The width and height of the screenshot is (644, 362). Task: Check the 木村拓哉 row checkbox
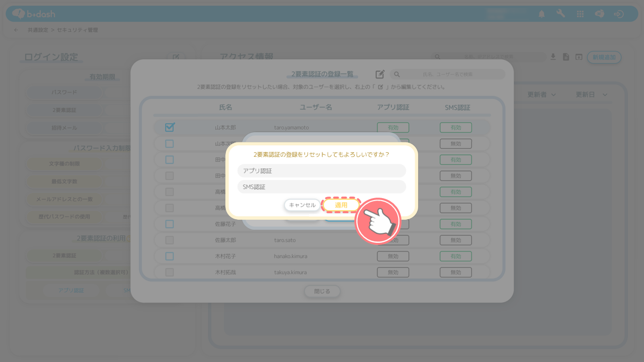click(x=170, y=272)
